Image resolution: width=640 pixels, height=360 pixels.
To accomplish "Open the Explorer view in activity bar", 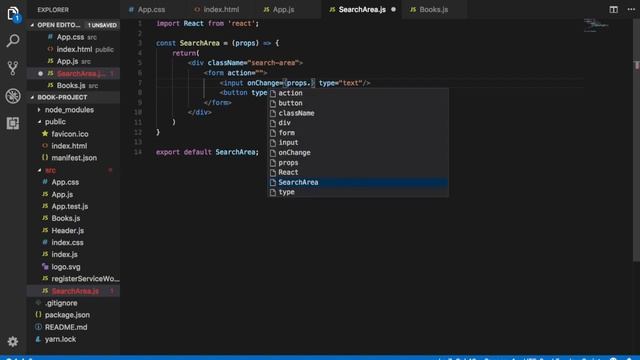I will (x=13, y=14).
